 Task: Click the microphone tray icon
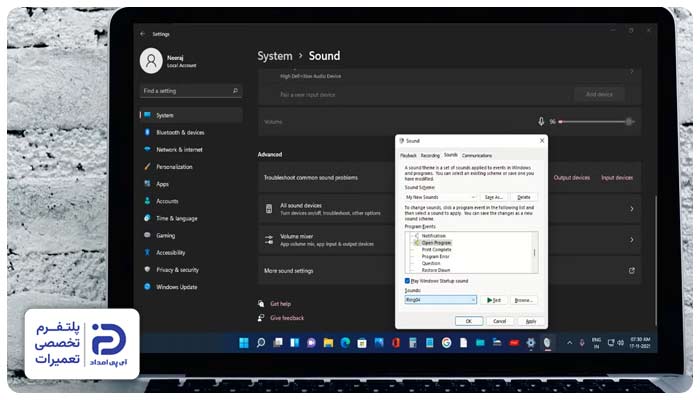tap(582, 343)
